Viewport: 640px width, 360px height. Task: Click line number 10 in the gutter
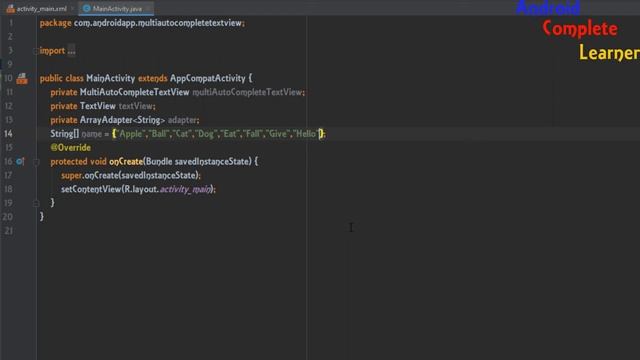click(x=8, y=78)
